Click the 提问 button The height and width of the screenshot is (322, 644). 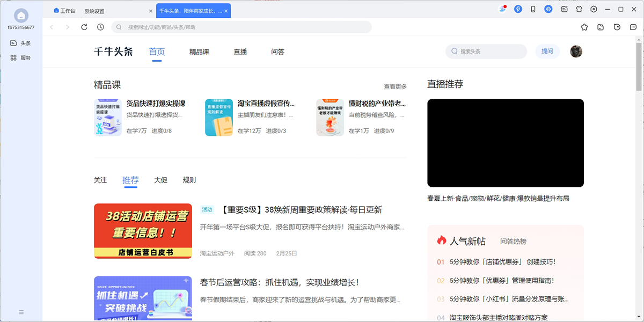click(547, 51)
